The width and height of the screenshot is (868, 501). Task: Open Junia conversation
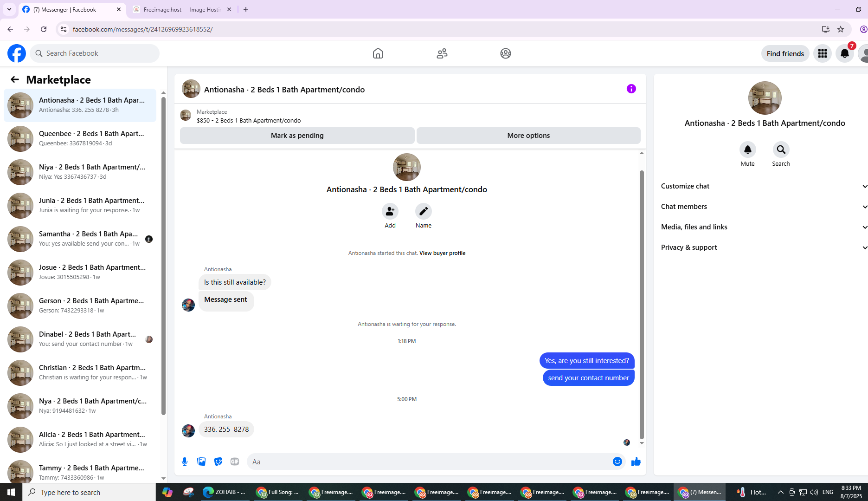click(80, 206)
